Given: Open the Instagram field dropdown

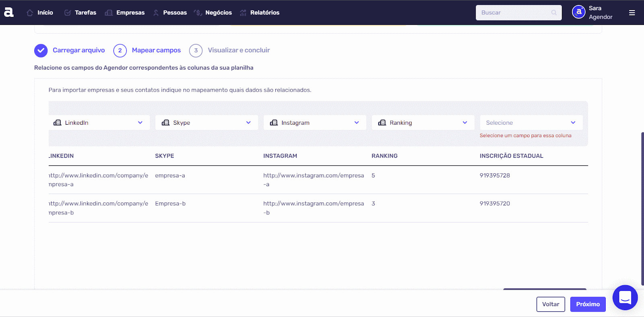Looking at the screenshot, I should pos(315,123).
